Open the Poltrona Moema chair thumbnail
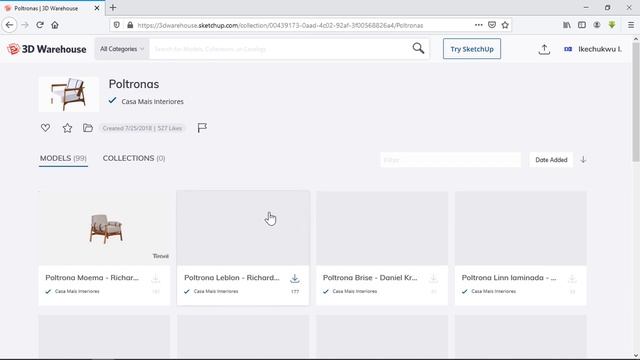Viewport: 640px width, 360px height. pos(104,228)
